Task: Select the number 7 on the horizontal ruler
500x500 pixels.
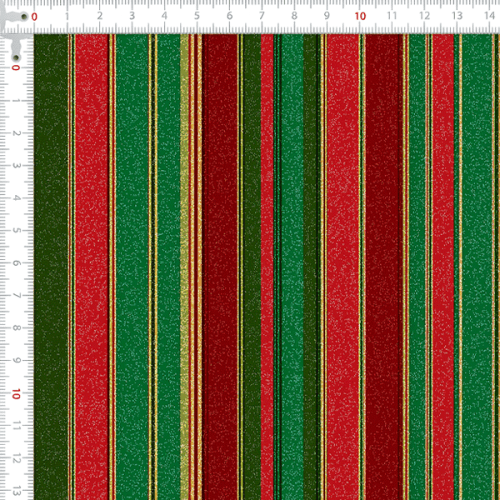Action: point(262,16)
